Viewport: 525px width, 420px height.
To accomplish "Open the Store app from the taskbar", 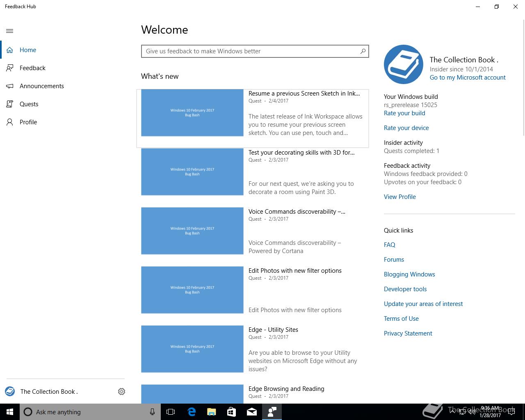I will coord(231,412).
